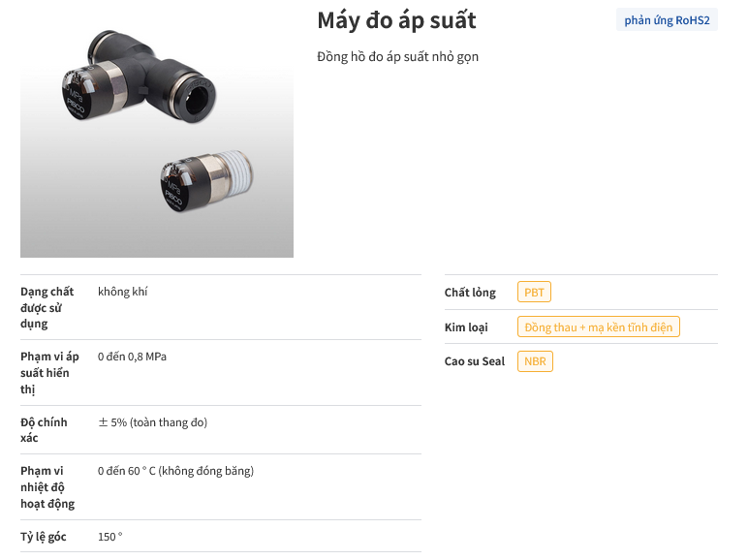The width and height of the screenshot is (748, 560).
Task: Click the "Cao su Seal" row label
Action: click(x=475, y=361)
